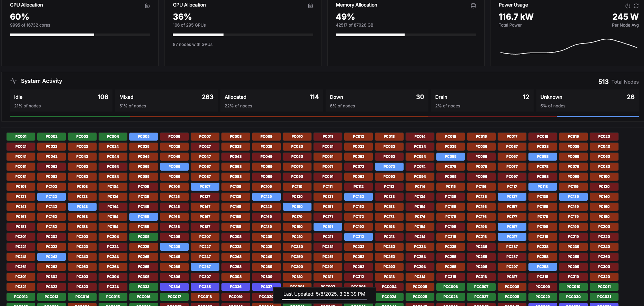Click the power icon in Power Usage
This screenshot has height=306, width=644.
[x=628, y=6]
